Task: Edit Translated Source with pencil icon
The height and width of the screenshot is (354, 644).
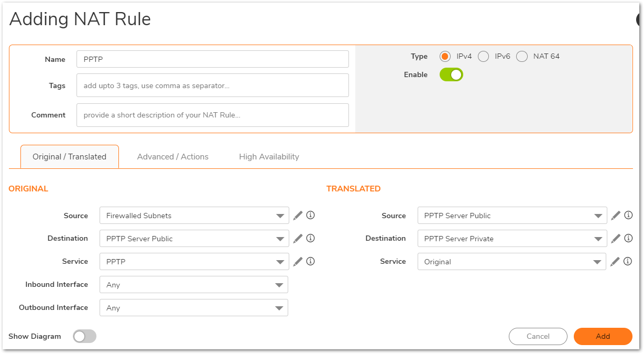Action: [x=616, y=216]
